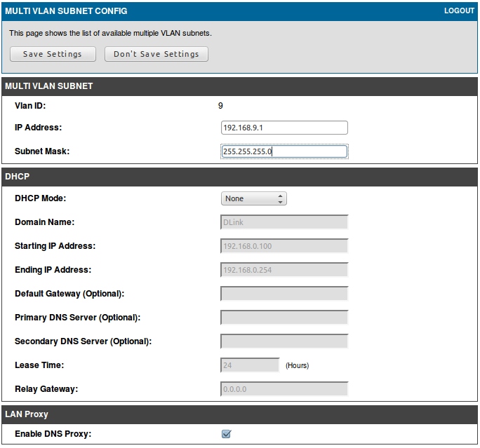This screenshot has height=448, width=480.
Task: Click the Vlan ID value 9
Action: 220,106
